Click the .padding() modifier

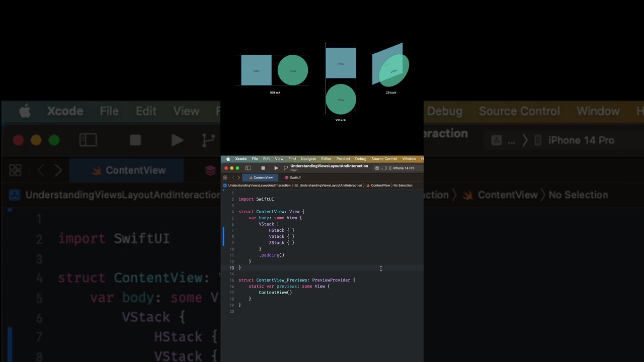[x=272, y=255]
